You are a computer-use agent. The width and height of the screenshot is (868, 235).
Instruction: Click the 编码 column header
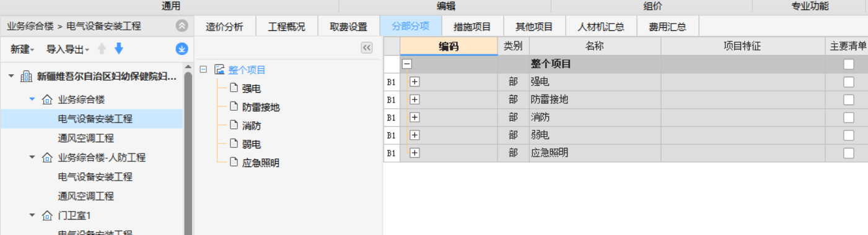[449, 46]
